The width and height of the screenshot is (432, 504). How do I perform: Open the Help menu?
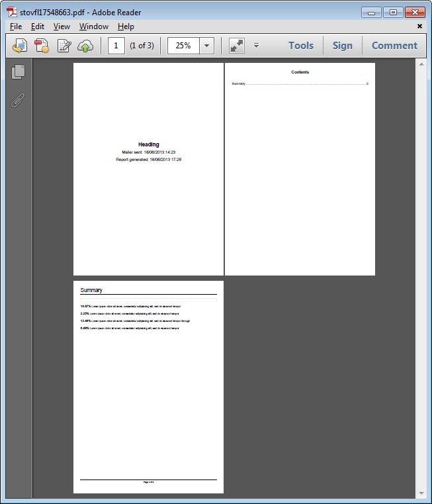coord(126,26)
